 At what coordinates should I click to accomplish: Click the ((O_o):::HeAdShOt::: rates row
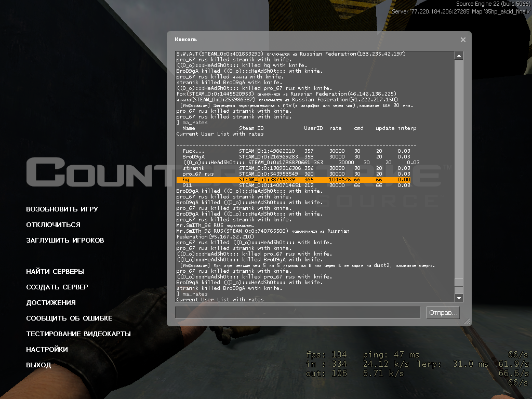[x=301, y=163]
